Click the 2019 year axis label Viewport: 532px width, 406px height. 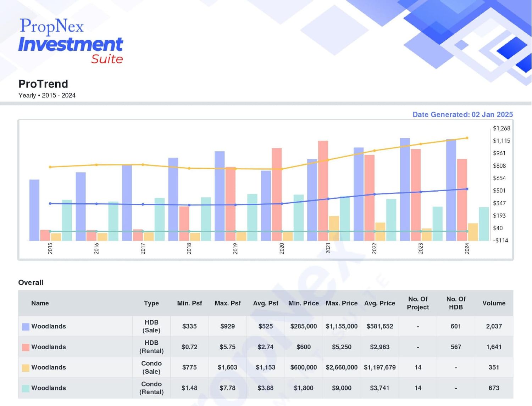(x=235, y=248)
